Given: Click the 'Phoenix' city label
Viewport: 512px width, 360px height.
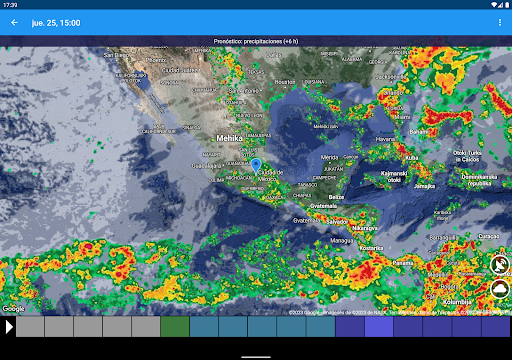Looking at the screenshot, I should 156,60.
